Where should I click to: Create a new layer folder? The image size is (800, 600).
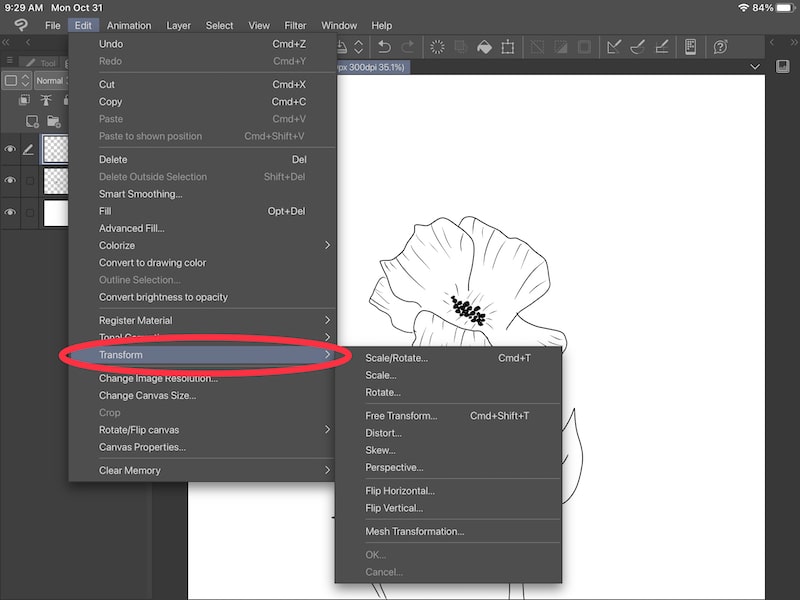(55, 121)
